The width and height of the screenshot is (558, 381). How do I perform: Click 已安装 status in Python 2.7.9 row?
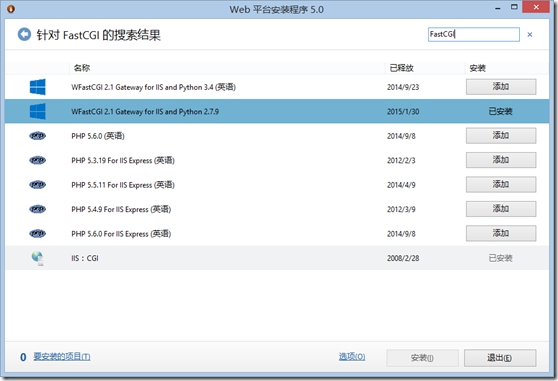[x=500, y=111]
